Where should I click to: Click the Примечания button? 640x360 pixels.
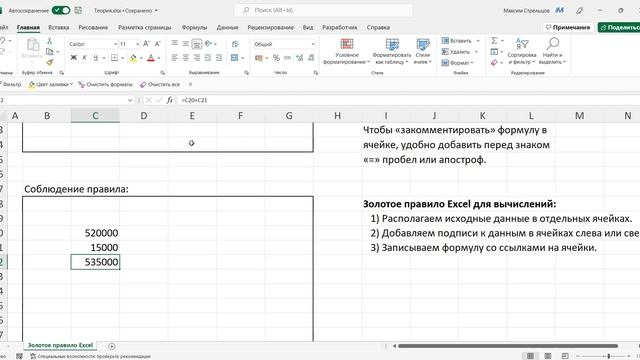pos(568,27)
